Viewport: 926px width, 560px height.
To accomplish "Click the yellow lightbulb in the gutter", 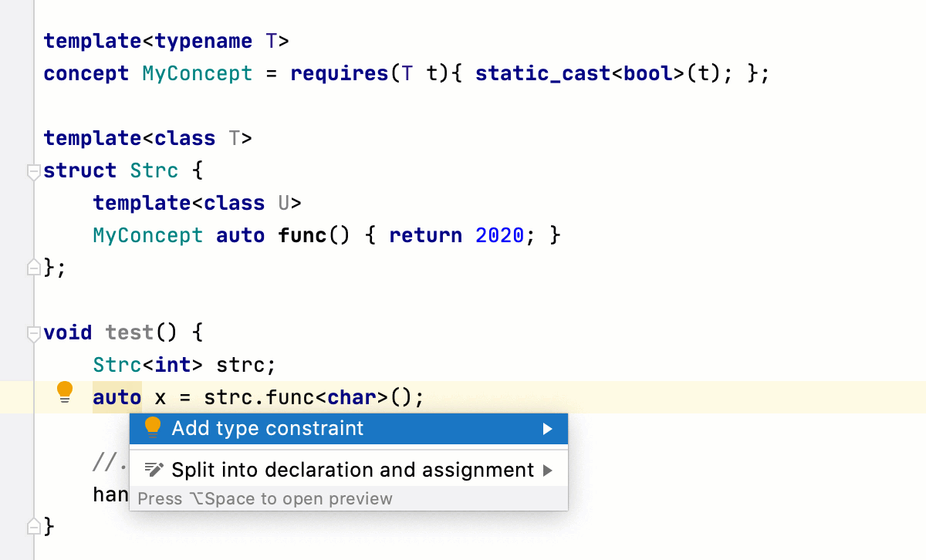I will (65, 393).
